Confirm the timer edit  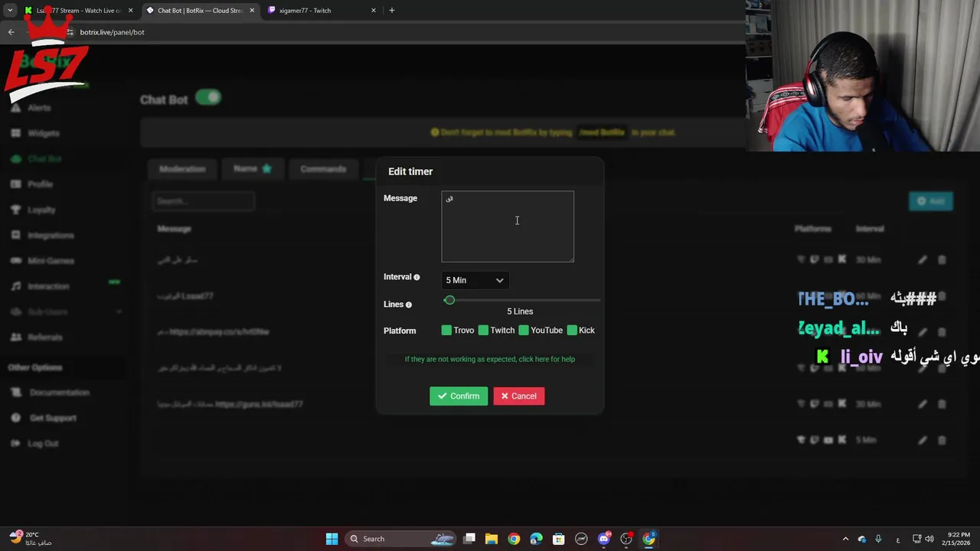point(459,396)
